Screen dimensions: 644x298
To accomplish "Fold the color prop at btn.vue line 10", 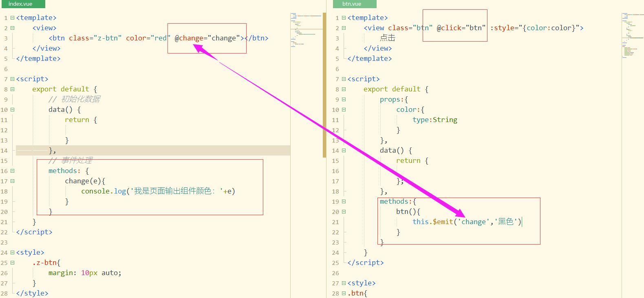I will point(344,110).
